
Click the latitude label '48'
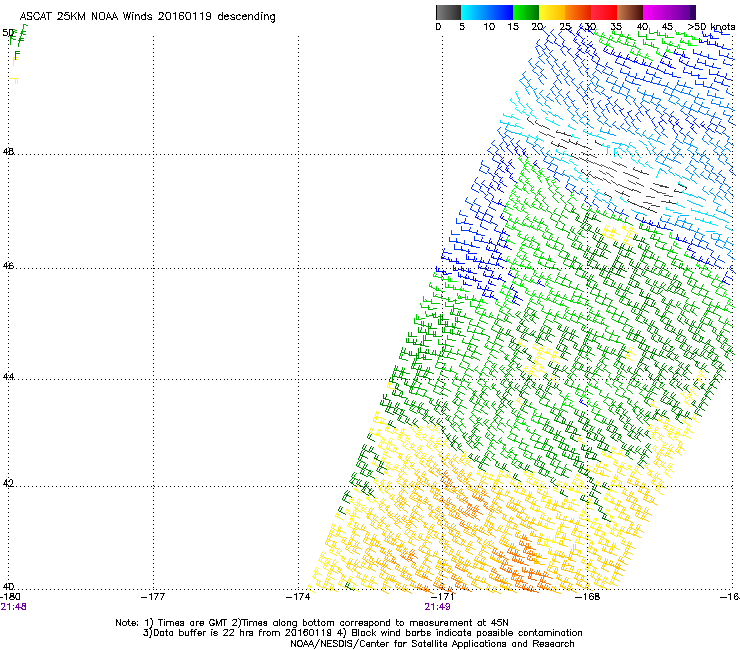(8, 152)
